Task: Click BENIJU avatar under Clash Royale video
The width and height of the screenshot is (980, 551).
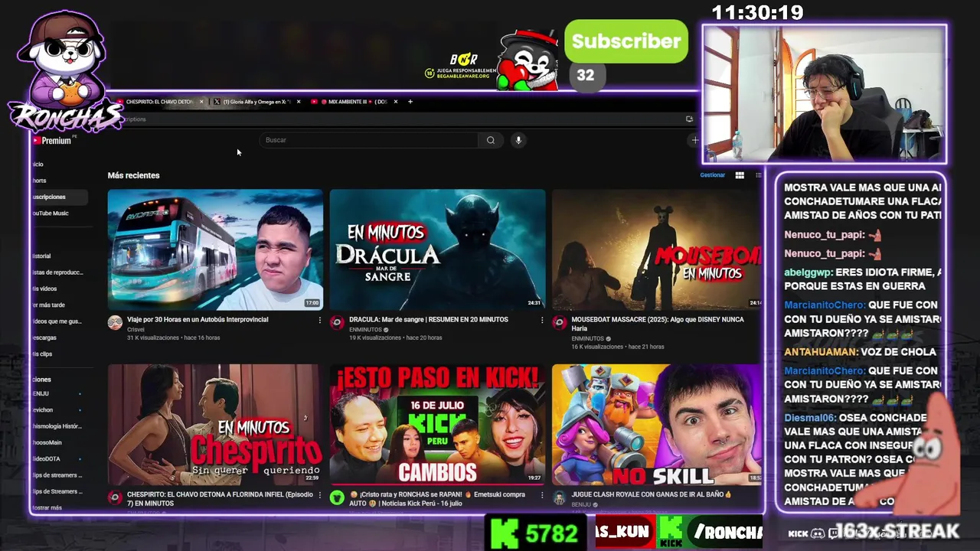Action: (559, 498)
